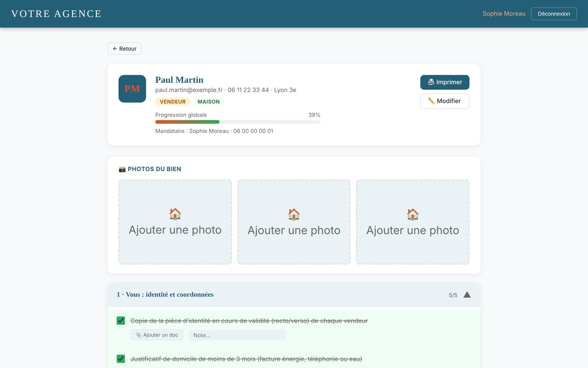The width and height of the screenshot is (588, 368).
Task: Click the house icon in second photo slot
Action: tap(294, 214)
